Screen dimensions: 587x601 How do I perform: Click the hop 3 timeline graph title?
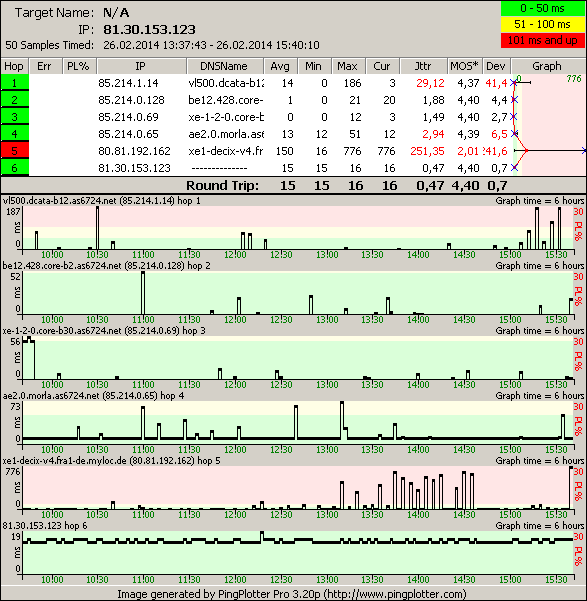click(104, 330)
